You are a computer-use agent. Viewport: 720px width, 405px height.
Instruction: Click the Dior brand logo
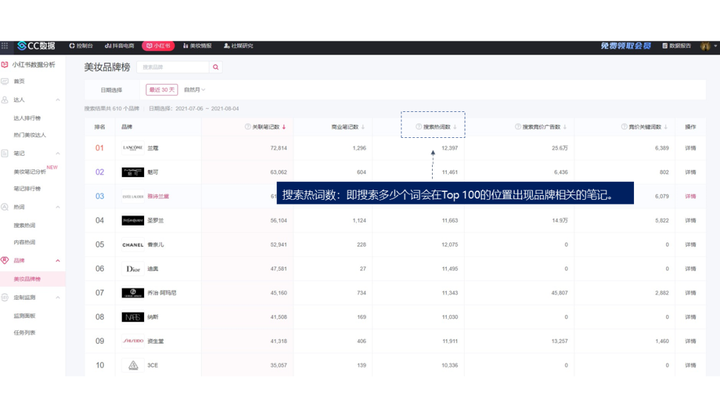(x=133, y=269)
